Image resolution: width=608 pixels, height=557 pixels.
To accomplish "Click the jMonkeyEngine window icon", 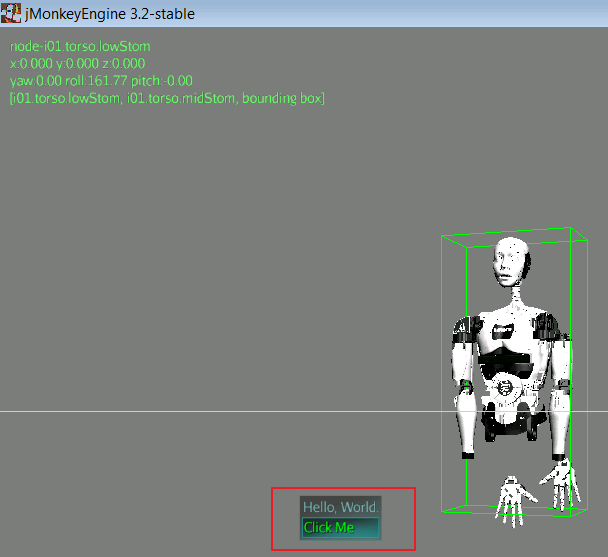I will pos(11,13).
